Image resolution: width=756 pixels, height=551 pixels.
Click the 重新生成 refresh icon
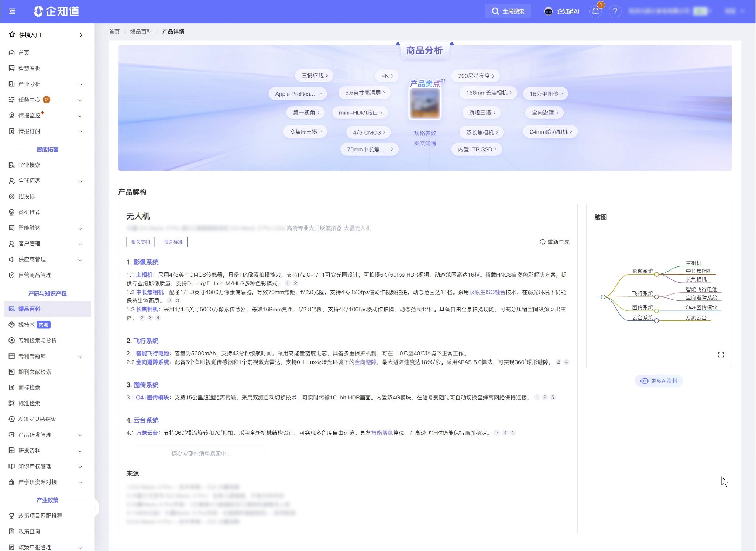pyautogui.click(x=542, y=242)
